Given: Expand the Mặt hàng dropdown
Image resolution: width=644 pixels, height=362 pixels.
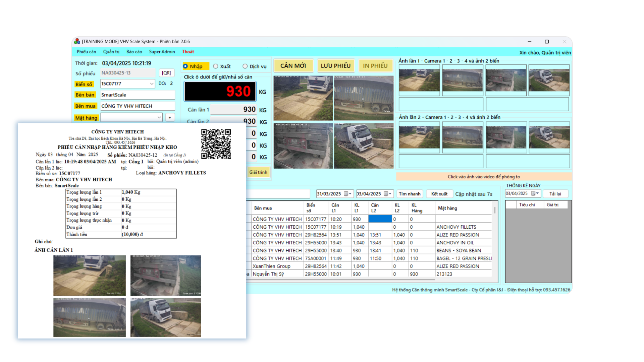Looking at the screenshot, I should tap(159, 117).
